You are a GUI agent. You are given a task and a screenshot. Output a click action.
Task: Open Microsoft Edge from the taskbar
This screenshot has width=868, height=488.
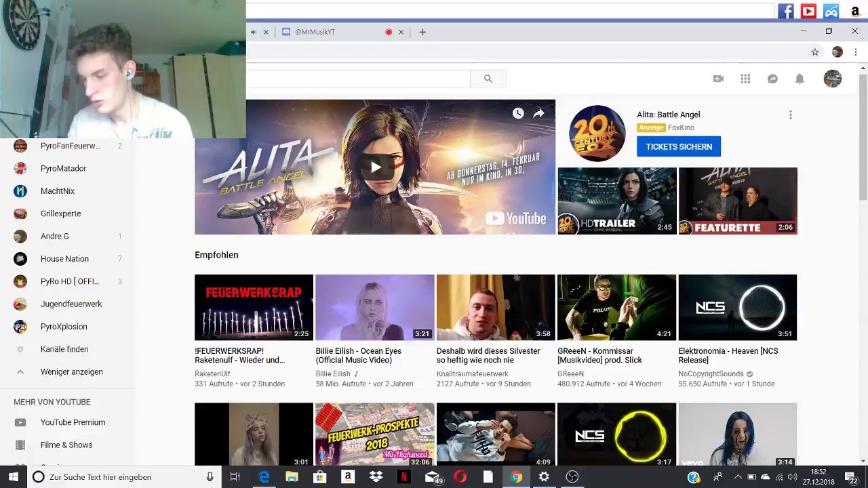click(264, 477)
